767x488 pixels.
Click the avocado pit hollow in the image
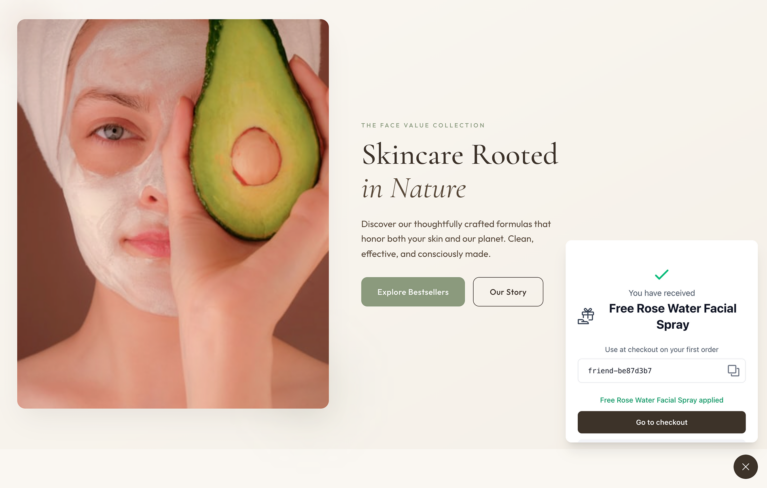click(x=256, y=156)
